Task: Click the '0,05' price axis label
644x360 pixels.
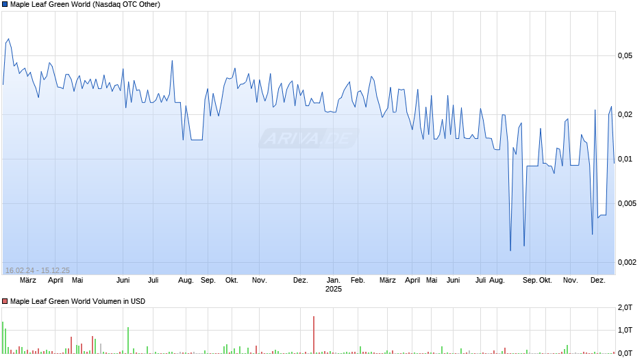Action: click(625, 55)
